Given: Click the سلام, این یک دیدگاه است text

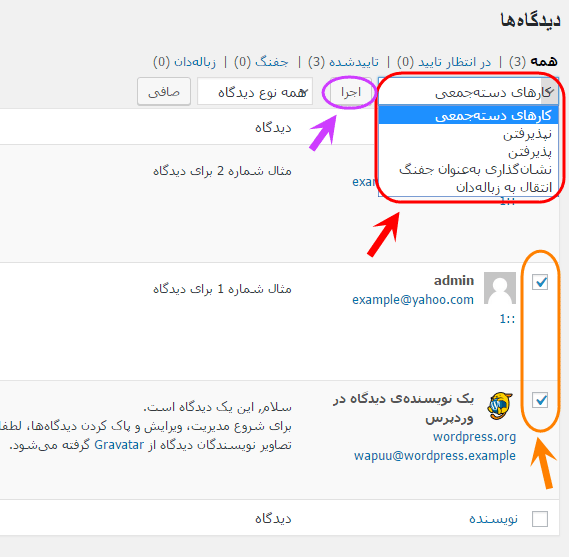Looking at the screenshot, I should (217, 407).
